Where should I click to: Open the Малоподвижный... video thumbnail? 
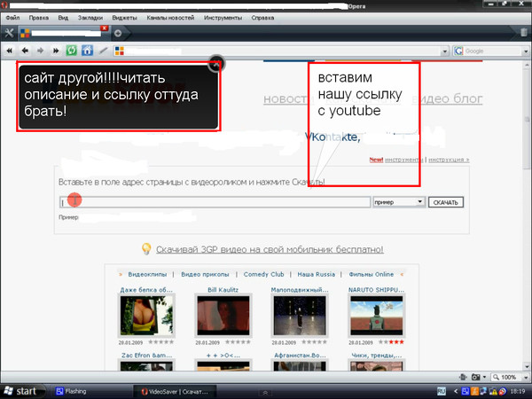pos(300,316)
